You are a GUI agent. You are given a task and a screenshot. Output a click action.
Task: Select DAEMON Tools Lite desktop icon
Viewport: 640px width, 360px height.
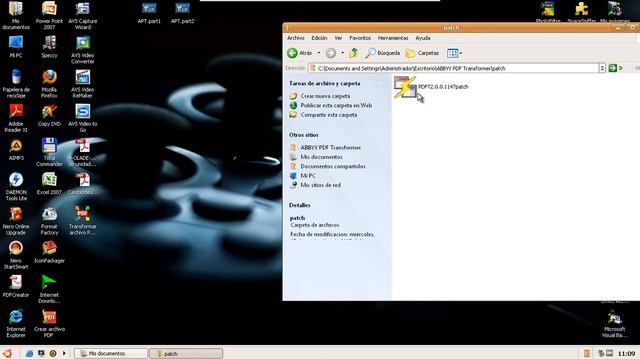click(x=16, y=187)
